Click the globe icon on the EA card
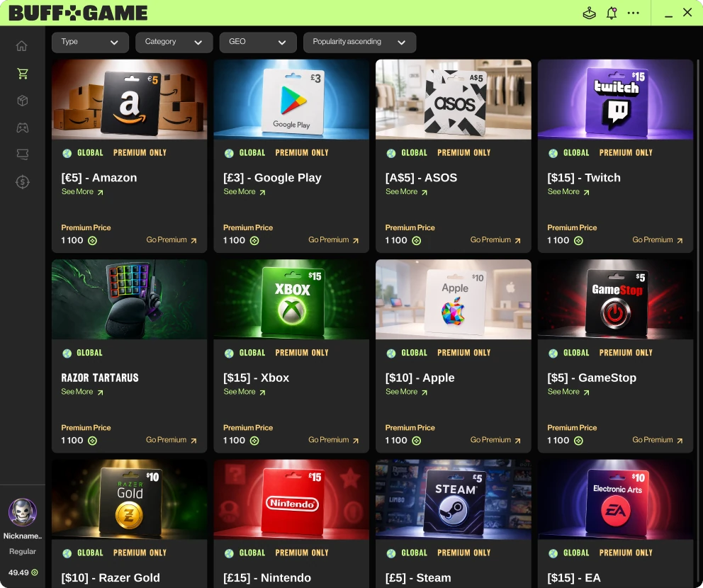 553,553
